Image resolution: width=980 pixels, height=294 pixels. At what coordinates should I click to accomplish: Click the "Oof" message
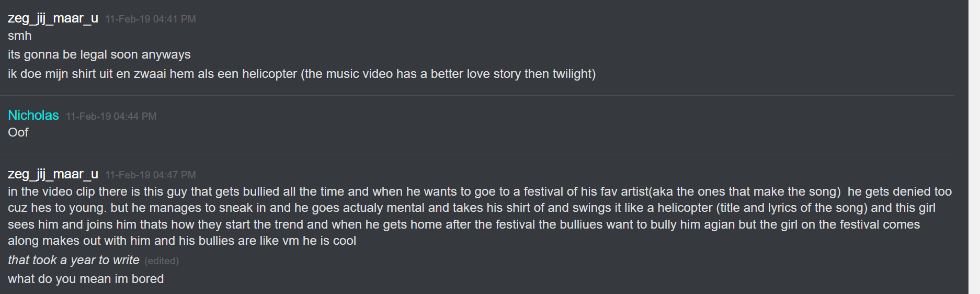pos(18,132)
